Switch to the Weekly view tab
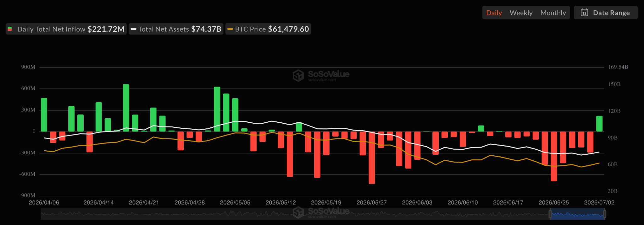 click(521, 13)
